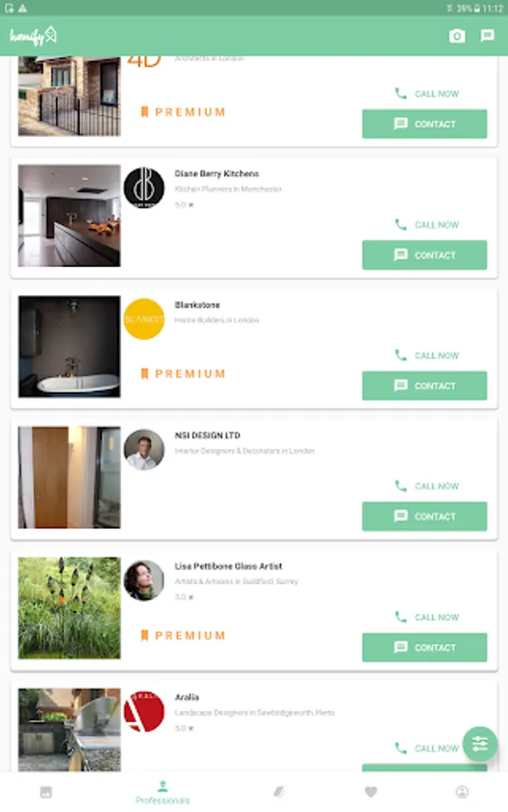Contact Diane Berry Kitchens
Viewport: 508px width, 812px height.
(425, 254)
